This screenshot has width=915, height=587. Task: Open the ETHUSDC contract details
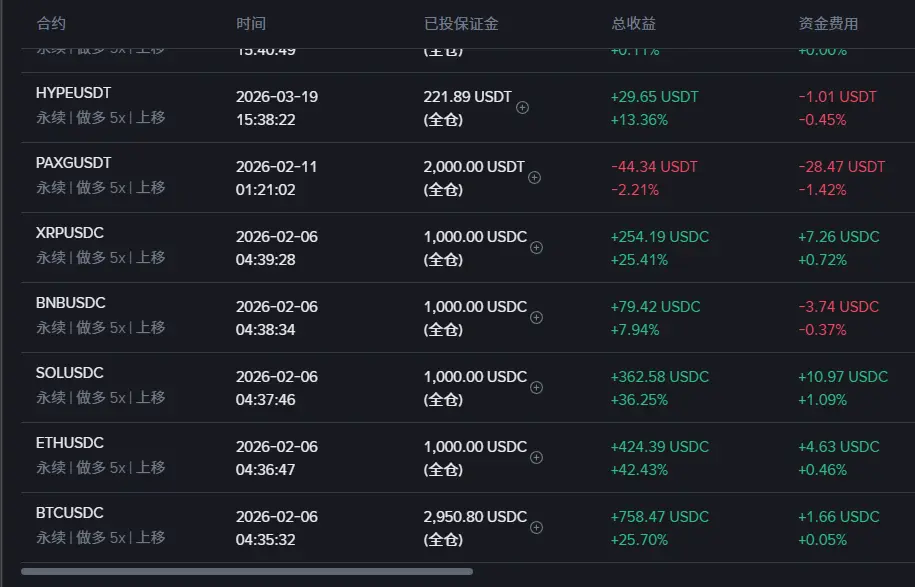point(70,443)
